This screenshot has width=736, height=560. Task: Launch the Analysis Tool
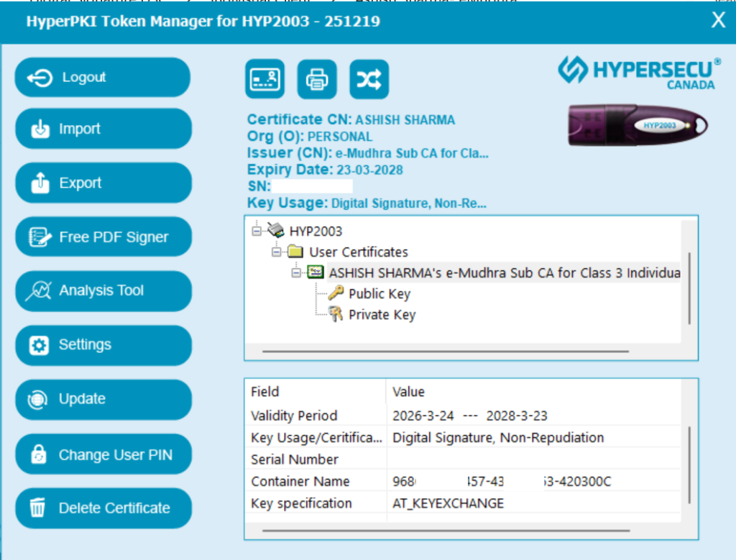click(x=103, y=291)
